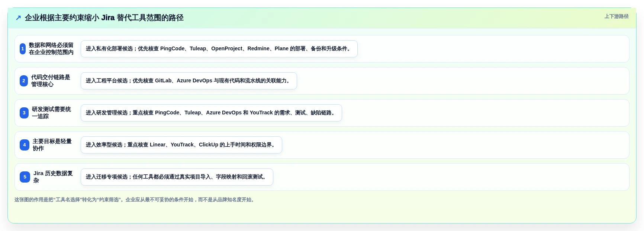Click the condition 研发测试需要统一追踪
This screenshot has width=644, height=231.
(x=52, y=113)
